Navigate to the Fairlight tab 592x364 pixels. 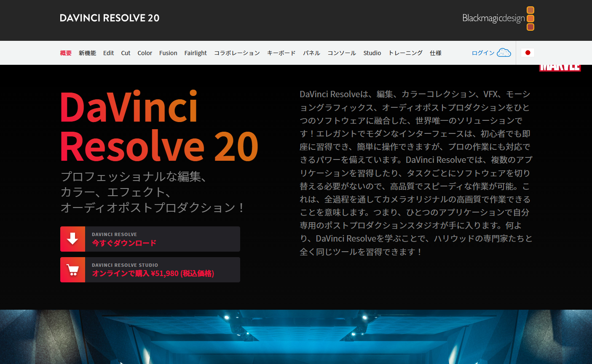tap(196, 53)
